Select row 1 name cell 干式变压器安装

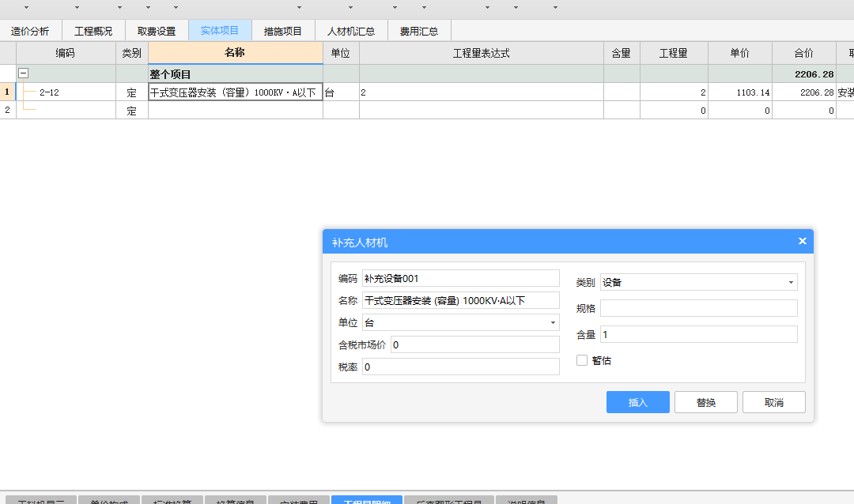click(236, 92)
